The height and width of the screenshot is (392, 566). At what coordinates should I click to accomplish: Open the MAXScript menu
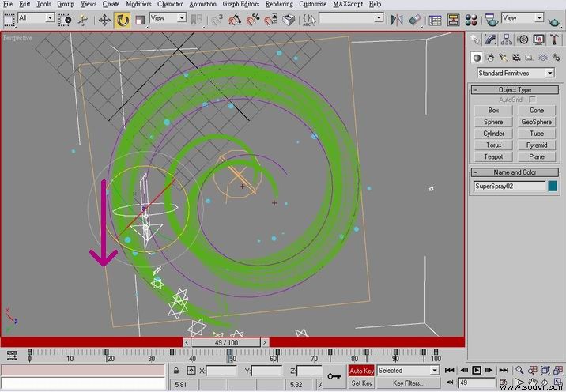click(x=348, y=4)
